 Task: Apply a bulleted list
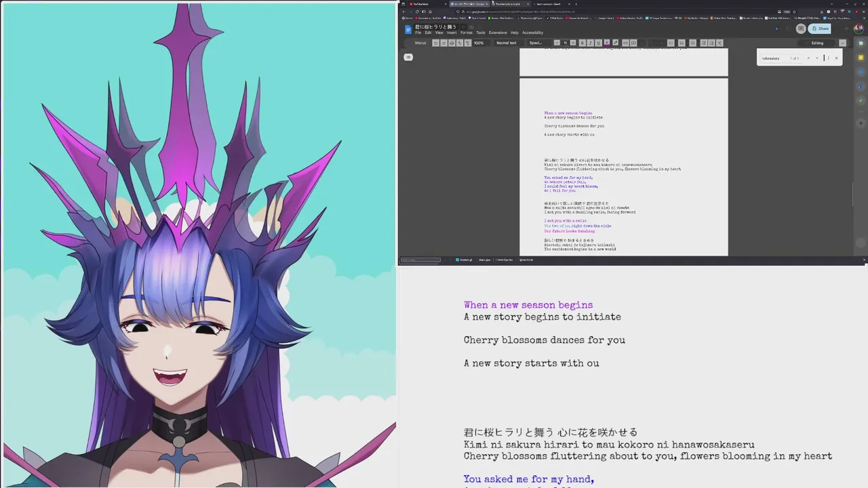point(682,43)
